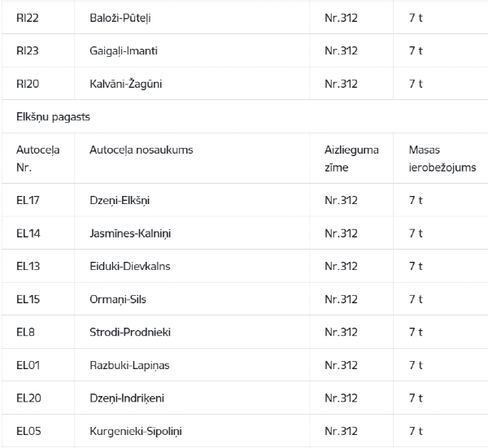Click the Baloži-Pūteļi road name

(120, 18)
